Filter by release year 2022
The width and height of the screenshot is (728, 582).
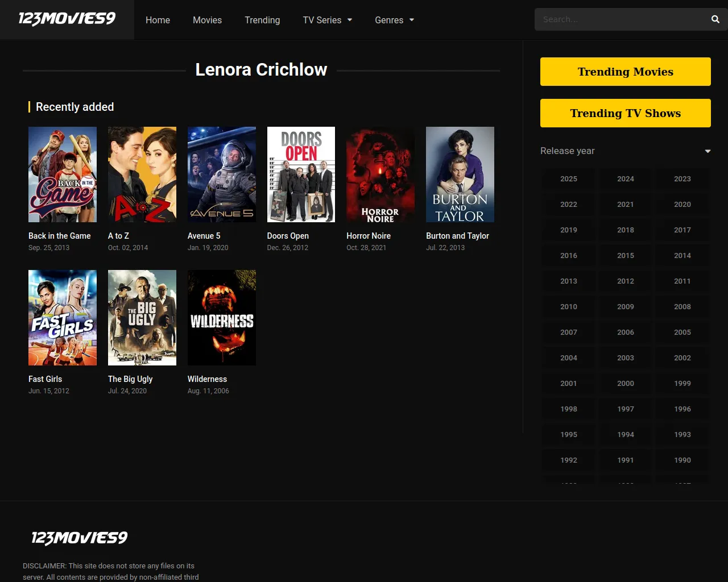coord(569,204)
